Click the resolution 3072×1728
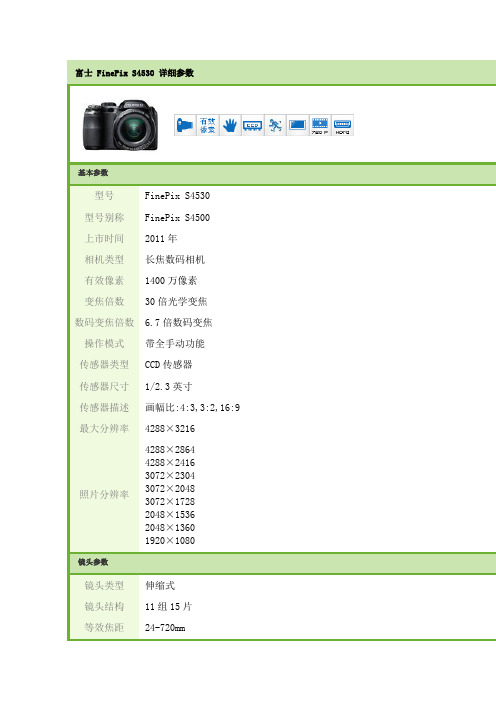This screenshot has height=702, width=496. tap(170, 501)
